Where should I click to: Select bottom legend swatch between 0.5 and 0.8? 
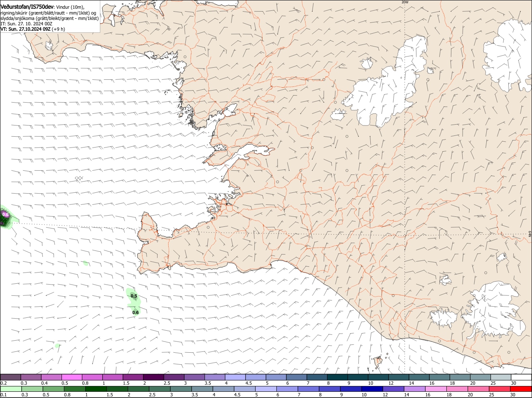tap(54, 389)
